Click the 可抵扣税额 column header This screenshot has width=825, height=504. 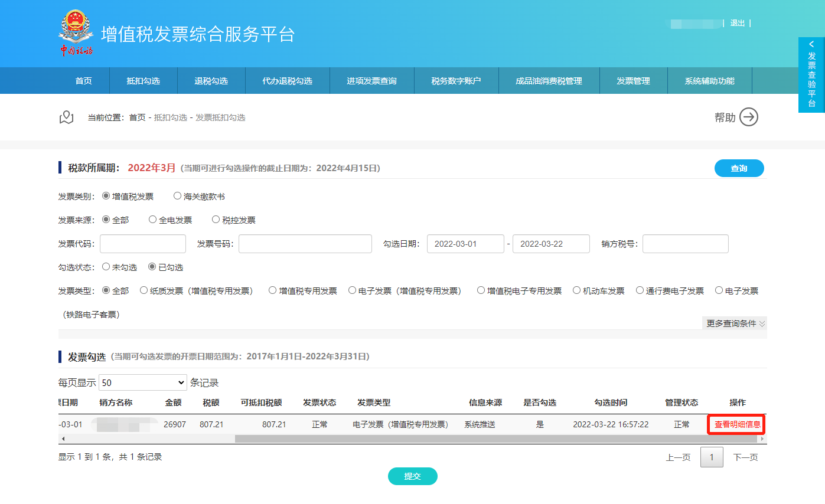(262, 402)
